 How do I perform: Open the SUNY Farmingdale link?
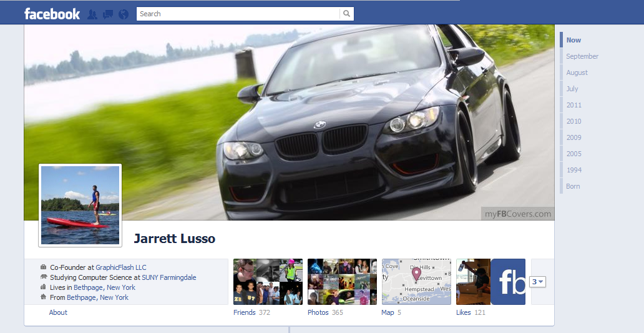point(169,277)
